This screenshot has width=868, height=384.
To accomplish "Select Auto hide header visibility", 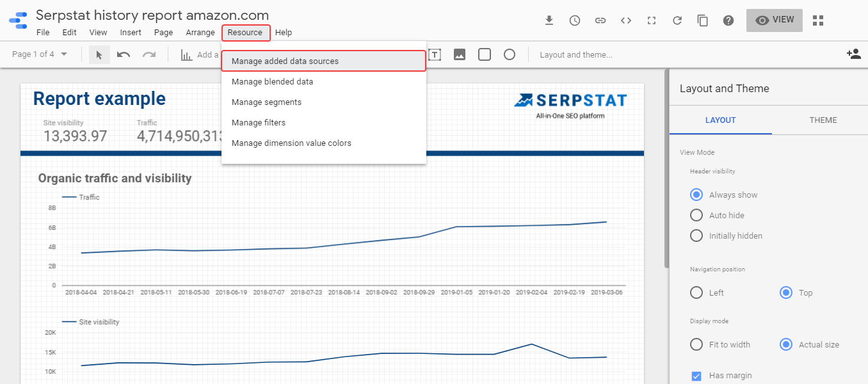I will (696, 215).
